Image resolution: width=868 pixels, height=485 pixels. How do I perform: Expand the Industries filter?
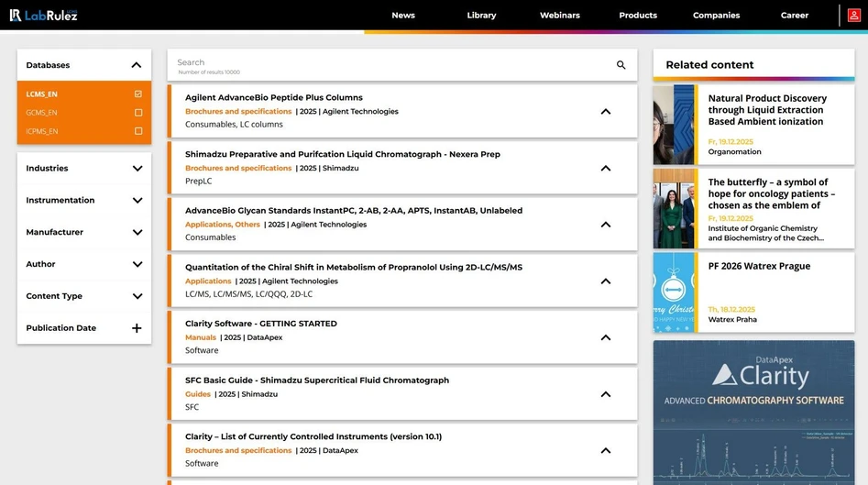click(137, 169)
